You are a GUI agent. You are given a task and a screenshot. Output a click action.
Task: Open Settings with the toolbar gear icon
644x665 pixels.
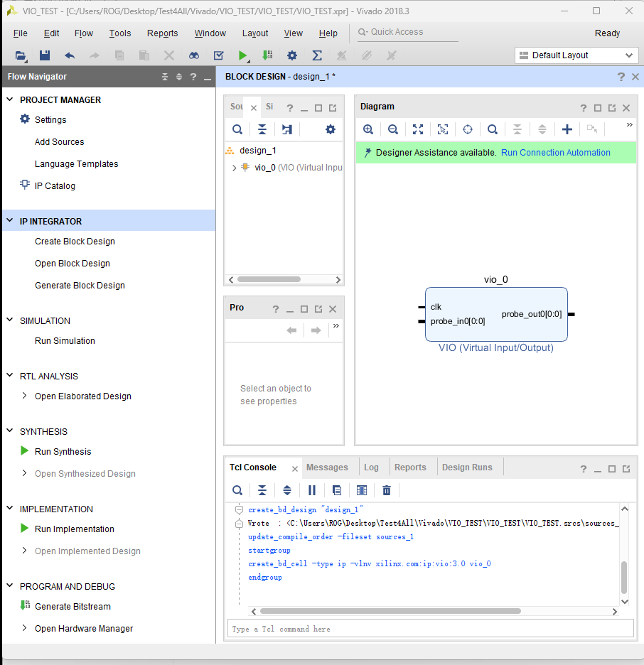pos(292,55)
